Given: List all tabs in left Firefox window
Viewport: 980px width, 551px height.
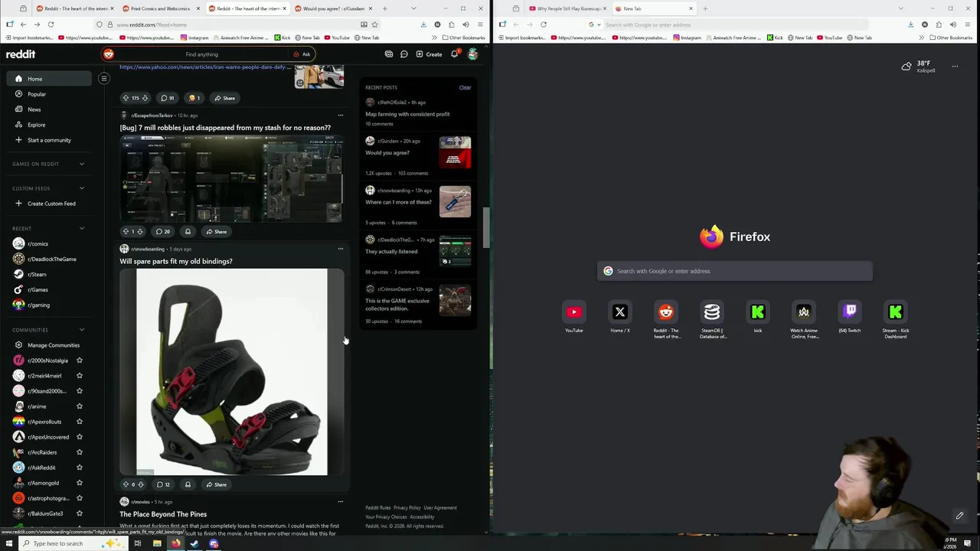Looking at the screenshot, I should click(413, 8).
